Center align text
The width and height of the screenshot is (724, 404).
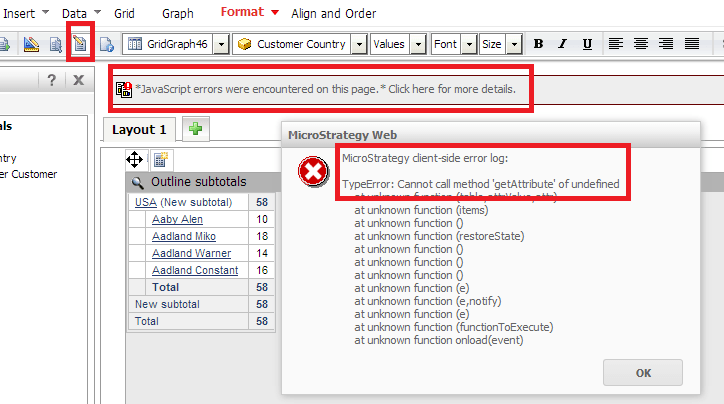pyautogui.click(x=640, y=44)
